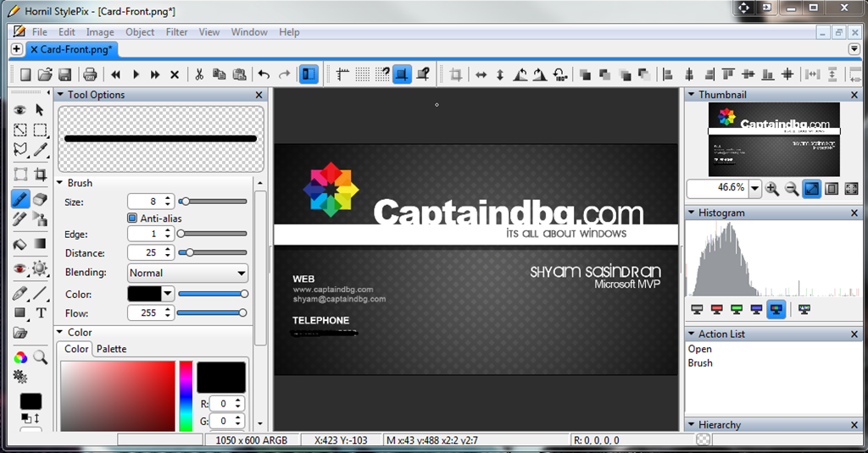Toggle the fit-to-window thumbnail button

click(812, 189)
